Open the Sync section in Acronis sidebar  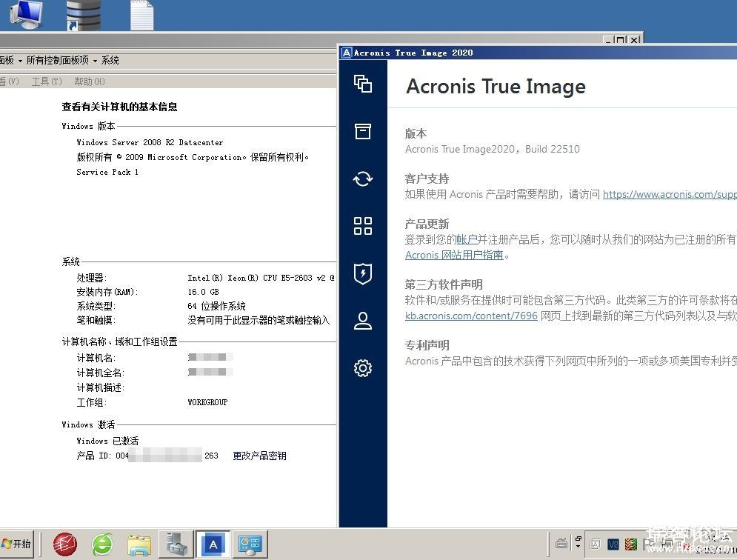pos(363,179)
